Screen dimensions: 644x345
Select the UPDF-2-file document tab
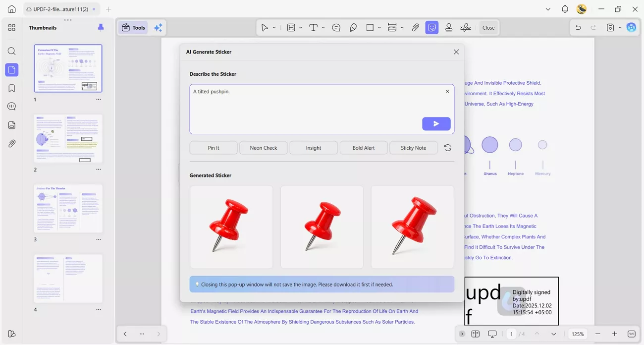coord(60,8)
